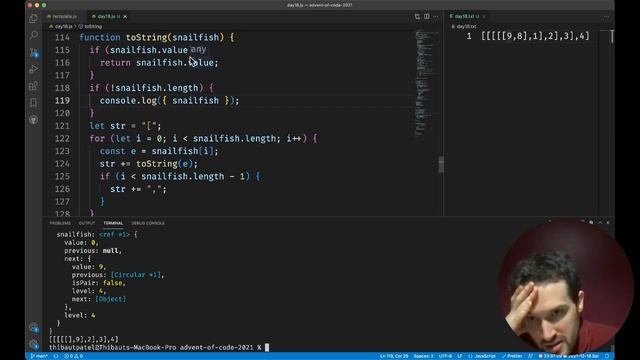The image size is (640, 360).
Task: Click the main branch indicator in status bar
Action: [39, 356]
